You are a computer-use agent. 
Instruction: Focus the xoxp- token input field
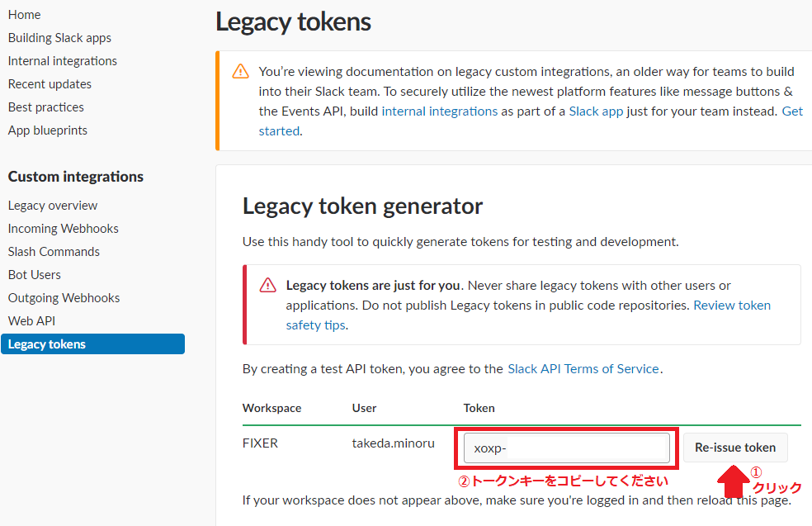567,448
